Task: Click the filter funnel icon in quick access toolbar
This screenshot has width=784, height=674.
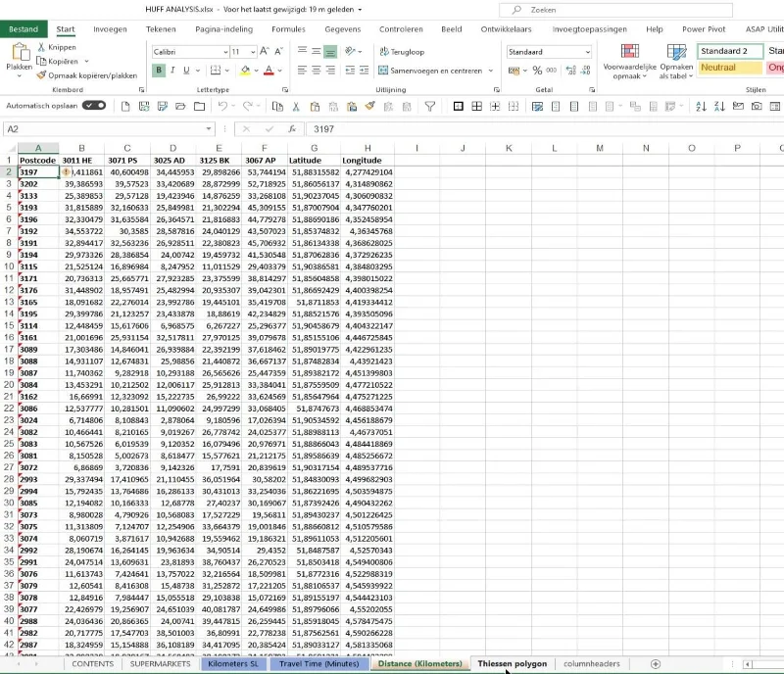Action: coord(430,106)
